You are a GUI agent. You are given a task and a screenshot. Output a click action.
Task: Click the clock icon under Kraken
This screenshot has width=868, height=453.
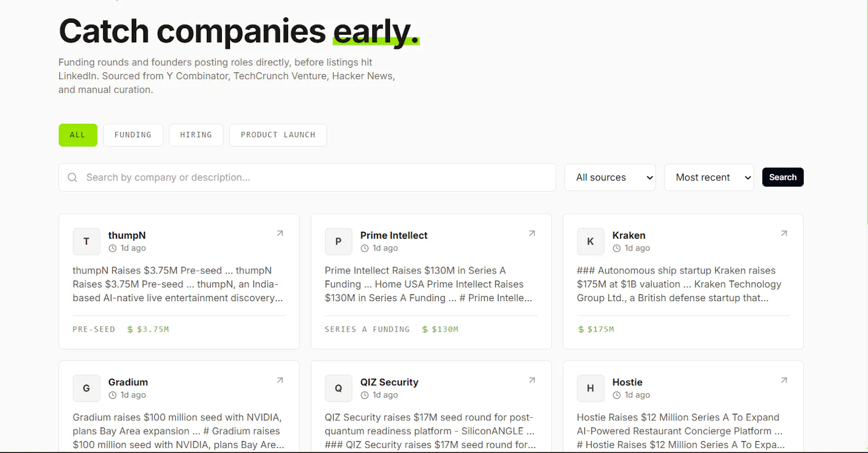[x=616, y=248]
